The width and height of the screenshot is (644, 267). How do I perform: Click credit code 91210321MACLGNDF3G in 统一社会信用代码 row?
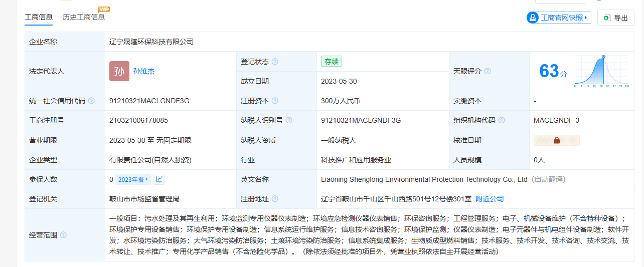pos(149,101)
